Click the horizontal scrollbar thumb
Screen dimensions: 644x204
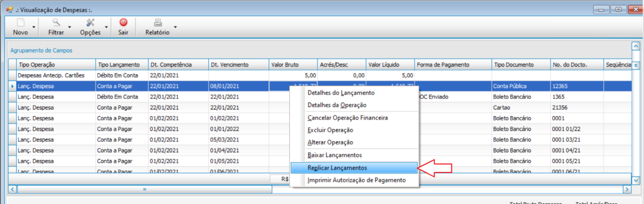(144, 189)
